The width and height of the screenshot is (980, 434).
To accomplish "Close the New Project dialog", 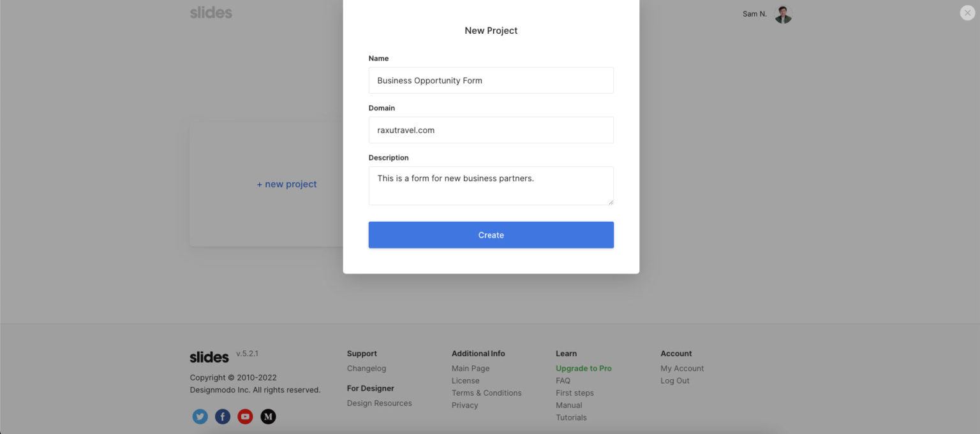I will click(x=967, y=13).
